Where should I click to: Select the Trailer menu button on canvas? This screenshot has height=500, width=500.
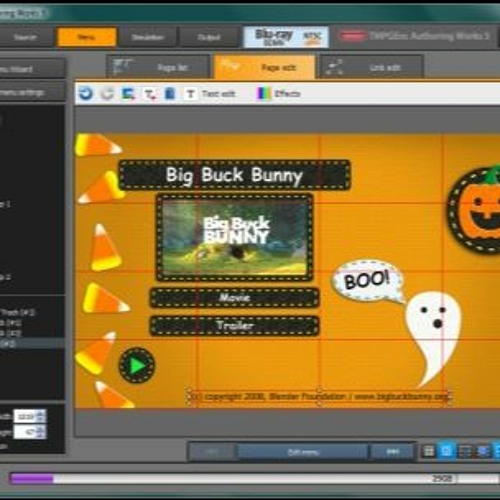click(235, 325)
